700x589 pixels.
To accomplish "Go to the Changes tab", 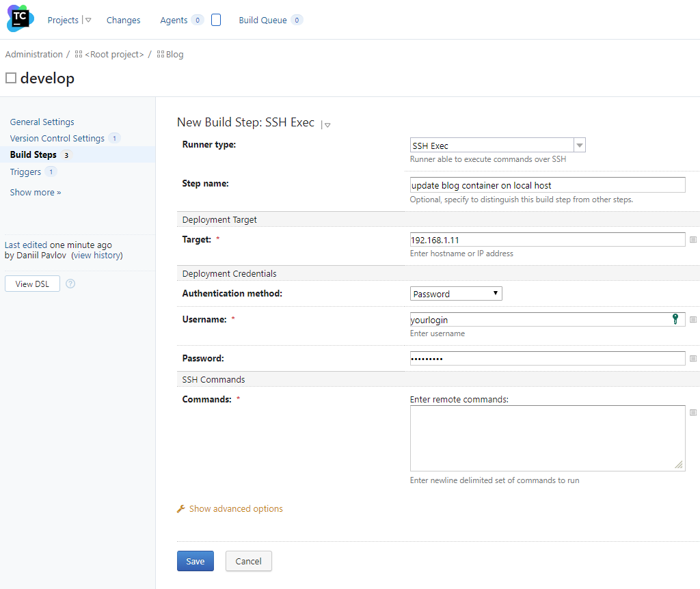I will pyautogui.click(x=123, y=20).
